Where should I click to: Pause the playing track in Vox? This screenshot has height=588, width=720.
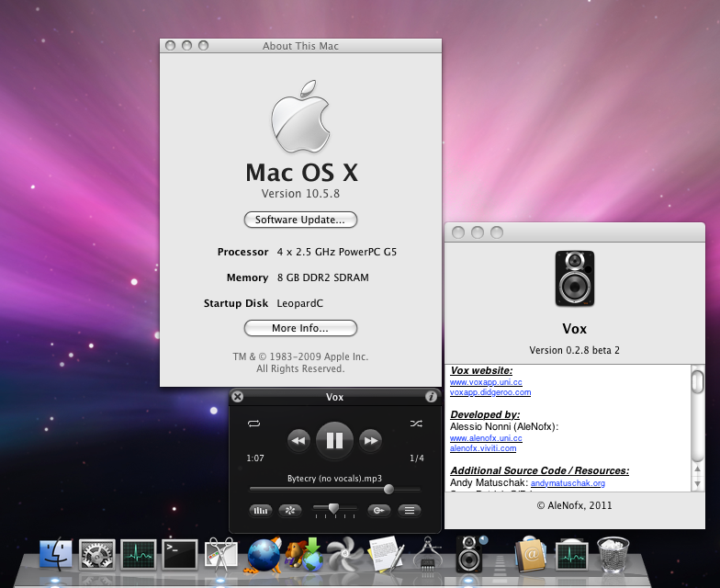point(334,441)
